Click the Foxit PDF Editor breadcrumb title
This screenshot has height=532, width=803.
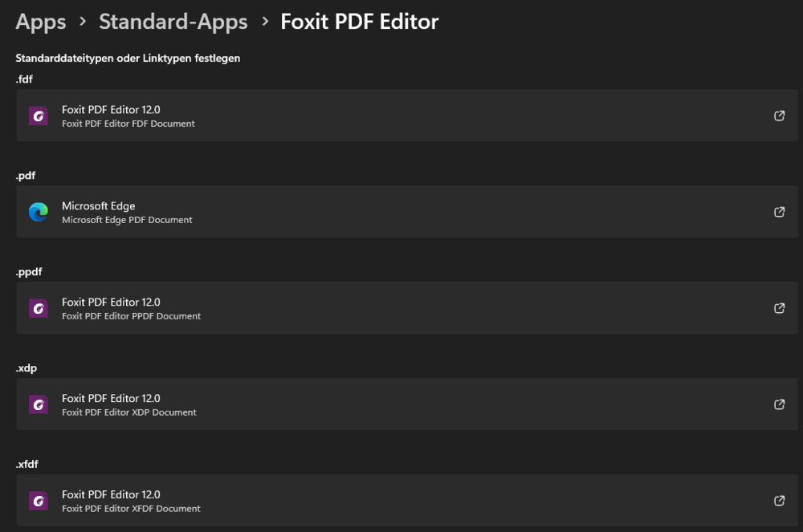359,22
